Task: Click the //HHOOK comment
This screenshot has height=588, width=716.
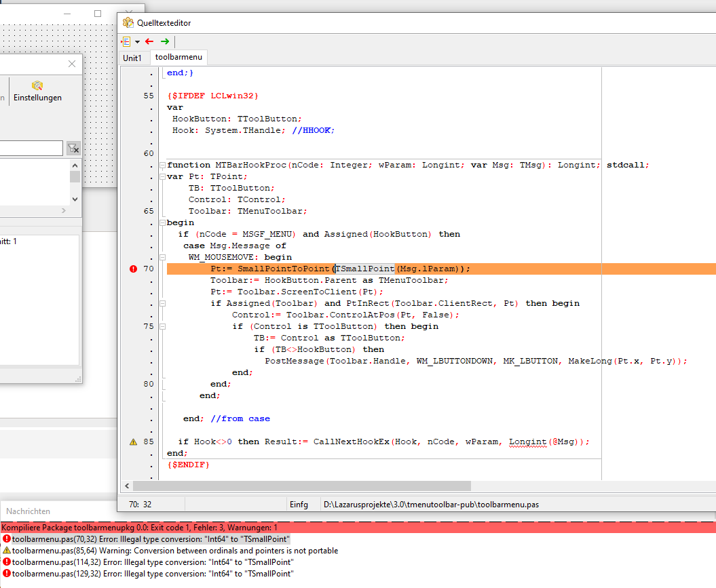Action: tap(314, 130)
